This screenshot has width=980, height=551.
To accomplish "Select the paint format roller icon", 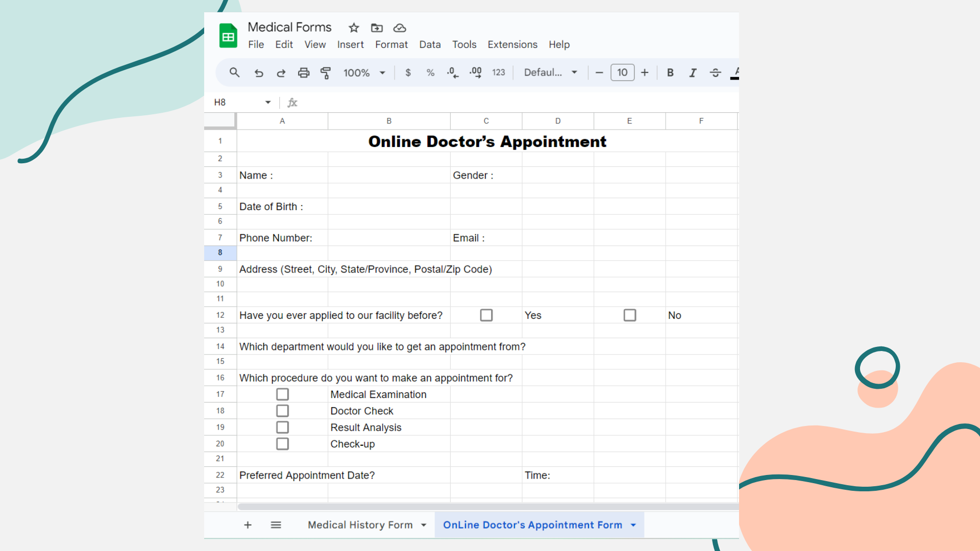I will pos(326,73).
